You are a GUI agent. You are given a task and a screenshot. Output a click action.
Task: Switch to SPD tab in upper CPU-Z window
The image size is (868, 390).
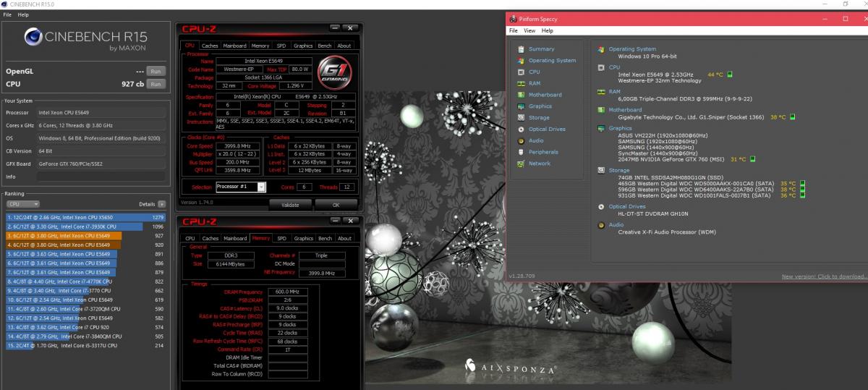281,46
